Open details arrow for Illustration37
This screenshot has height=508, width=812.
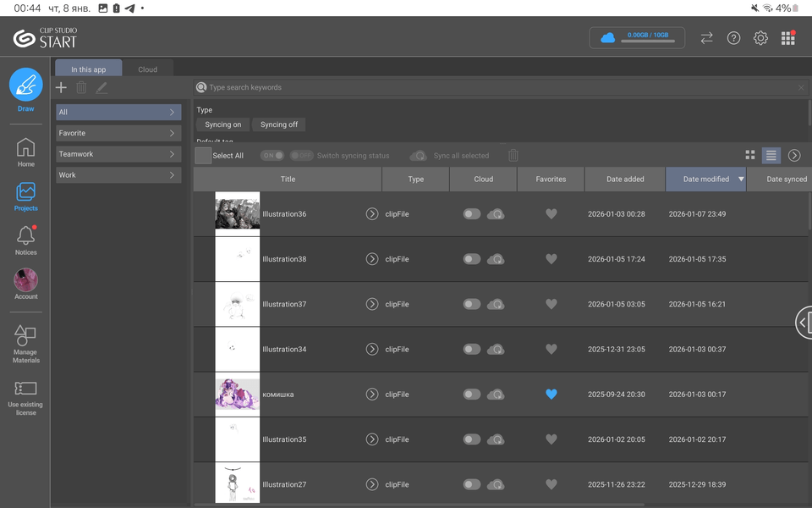[371, 304]
